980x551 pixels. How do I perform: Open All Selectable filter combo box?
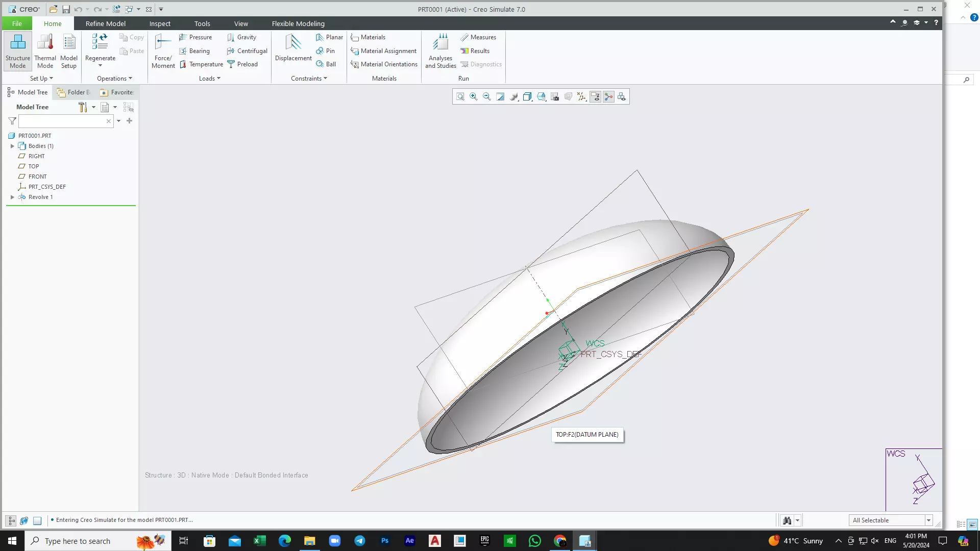891,520
